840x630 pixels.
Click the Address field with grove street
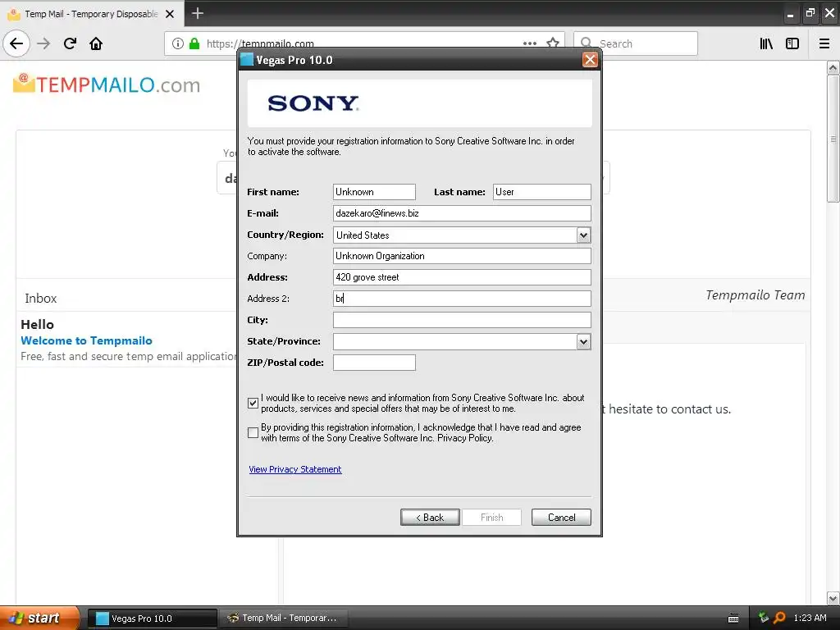pyautogui.click(x=462, y=277)
